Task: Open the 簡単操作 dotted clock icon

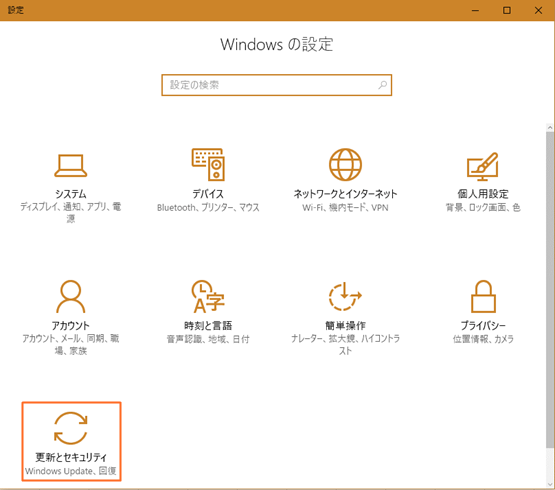Action: click(x=345, y=296)
